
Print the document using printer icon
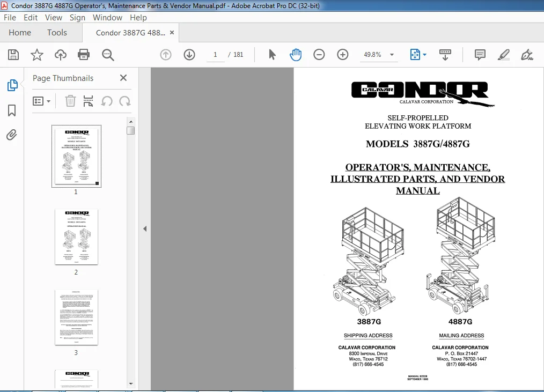pos(84,55)
